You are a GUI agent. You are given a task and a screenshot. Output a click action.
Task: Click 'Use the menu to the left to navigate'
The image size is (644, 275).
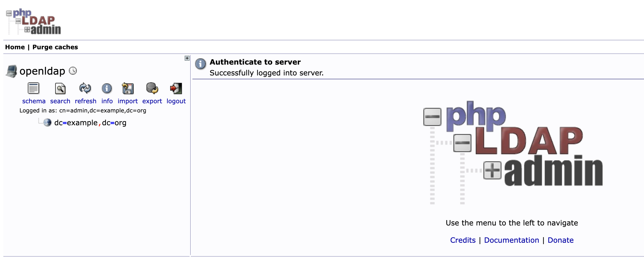click(x=512, y=223)
